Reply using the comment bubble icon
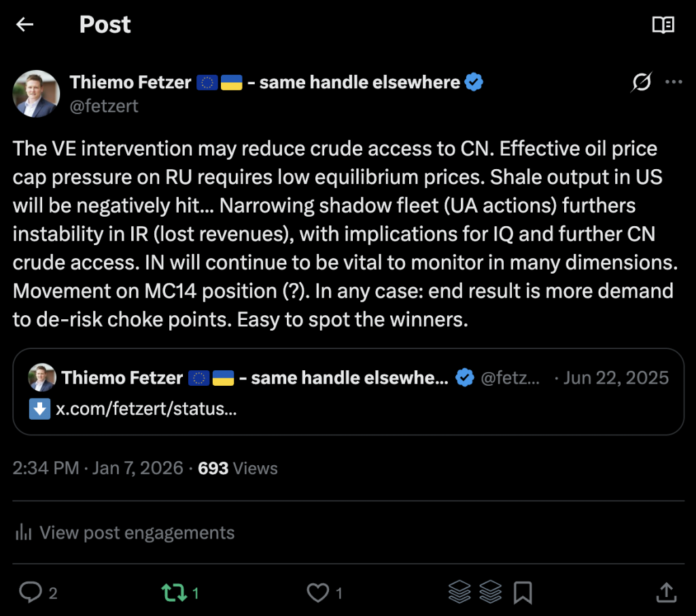 pos(31,592)
